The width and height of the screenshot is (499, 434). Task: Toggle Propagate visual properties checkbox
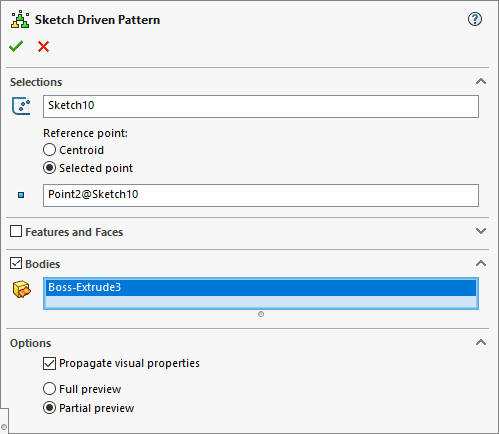49,363
